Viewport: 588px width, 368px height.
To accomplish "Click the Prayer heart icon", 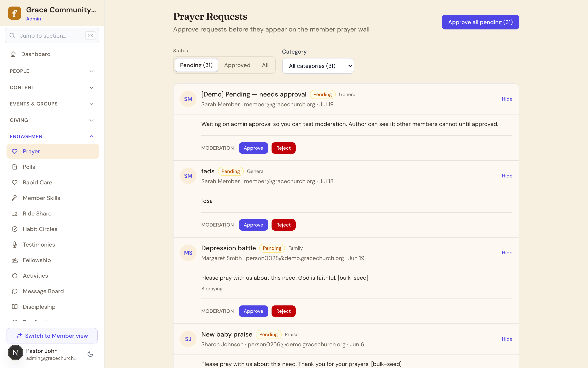I will [x=15, y=151].
